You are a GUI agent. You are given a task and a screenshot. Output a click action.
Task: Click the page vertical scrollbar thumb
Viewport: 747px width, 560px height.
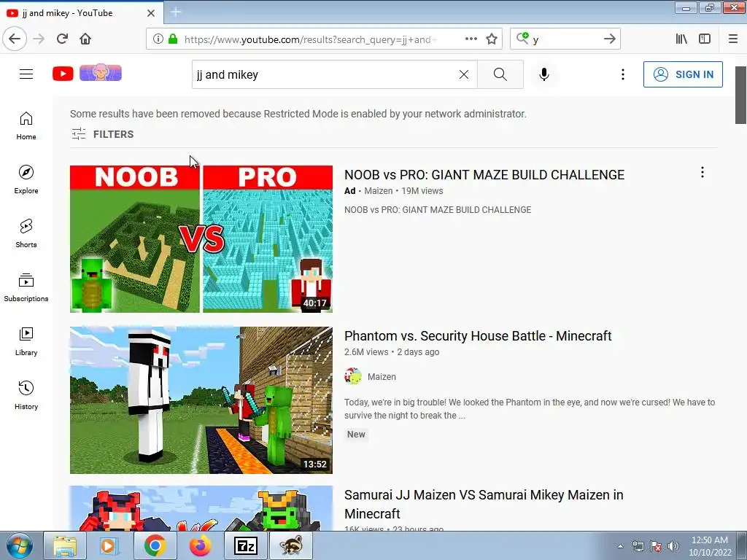tap(740, 95)
